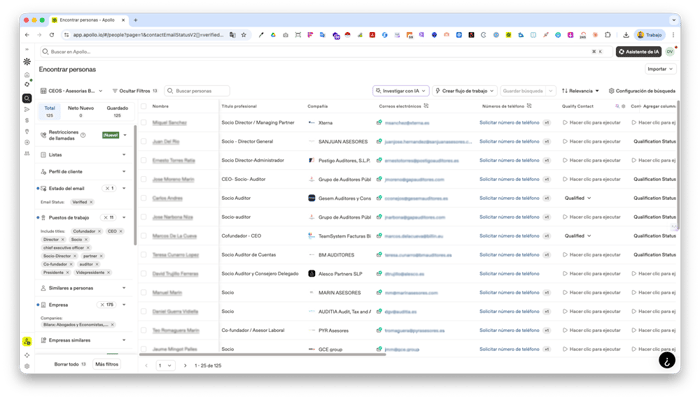Tick the checkbox for Carlos Andres
Image resolution: width=700 pixels, height=399 pixels.
coord(144,198)
